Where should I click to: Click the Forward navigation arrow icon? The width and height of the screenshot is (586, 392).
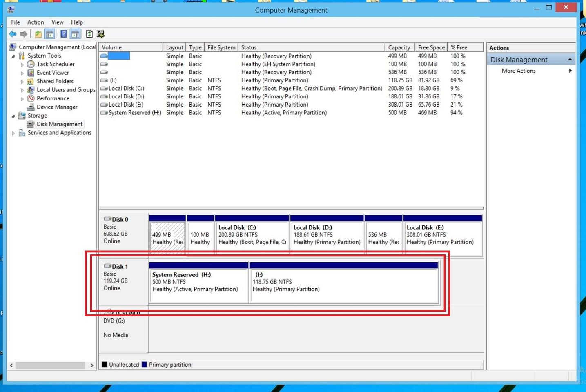click(23, 34)
